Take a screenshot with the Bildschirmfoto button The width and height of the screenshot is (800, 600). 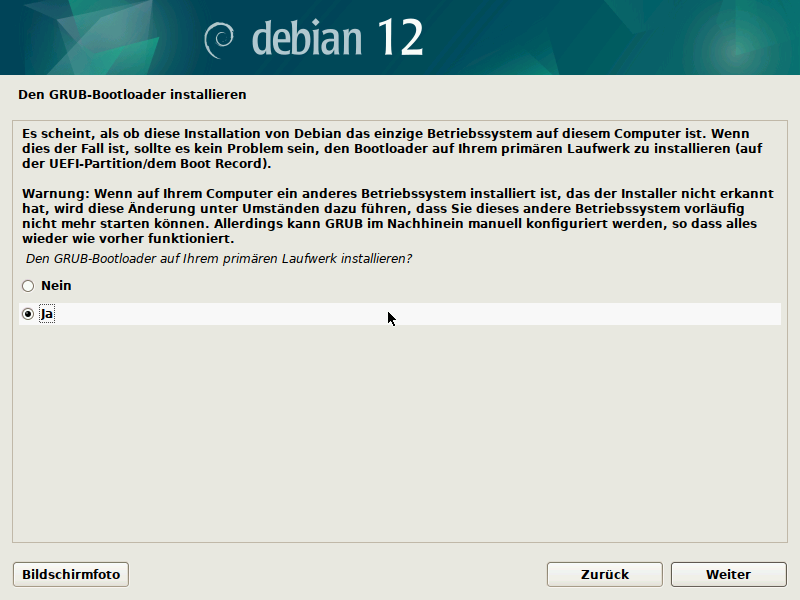pos(71,575)
